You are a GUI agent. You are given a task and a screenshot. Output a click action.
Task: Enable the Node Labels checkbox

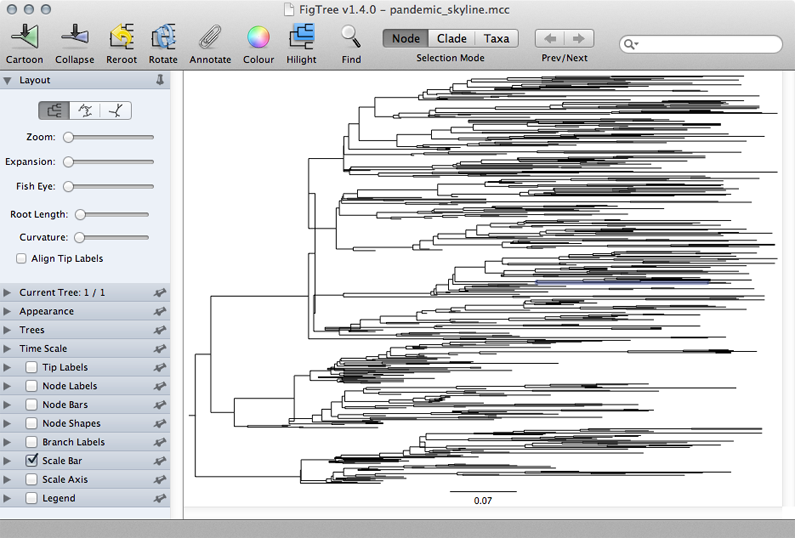(x=31, y=386)
